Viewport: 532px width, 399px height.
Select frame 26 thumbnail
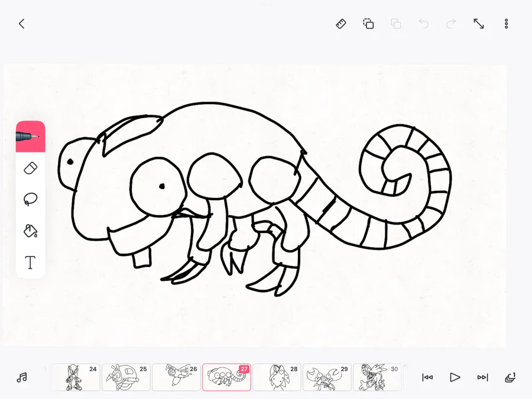pos(176,377)
